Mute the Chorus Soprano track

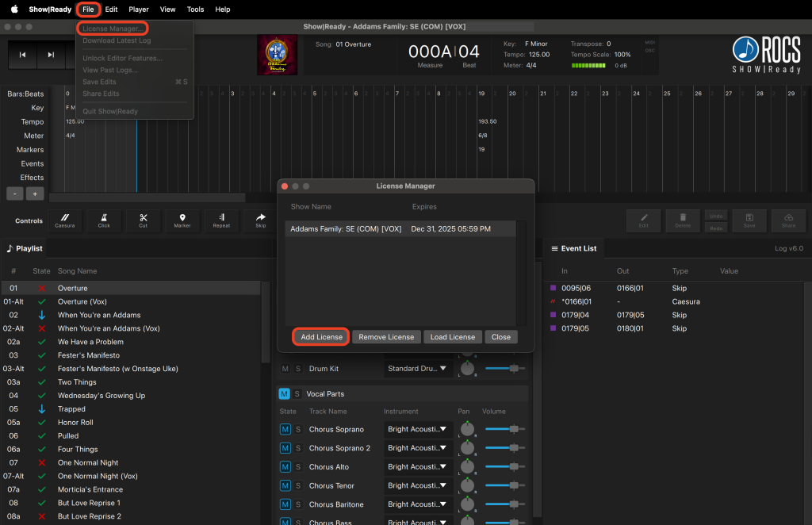(285, 429)
